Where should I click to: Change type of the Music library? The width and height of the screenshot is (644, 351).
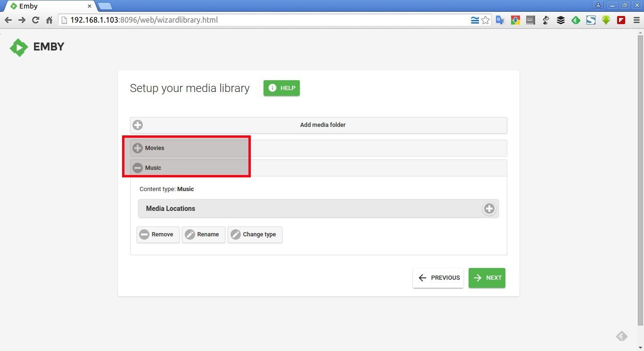pyautogui.click(x=255, y=234)
